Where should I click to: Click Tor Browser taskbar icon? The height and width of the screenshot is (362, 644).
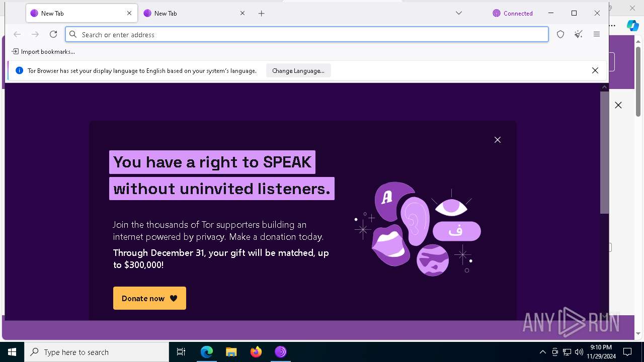[280, 352]
